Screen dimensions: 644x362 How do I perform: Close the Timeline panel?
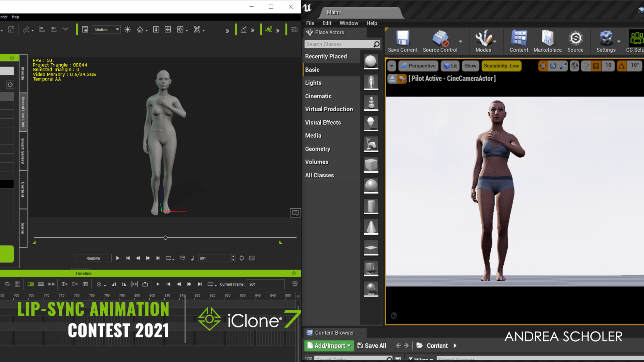294,273
